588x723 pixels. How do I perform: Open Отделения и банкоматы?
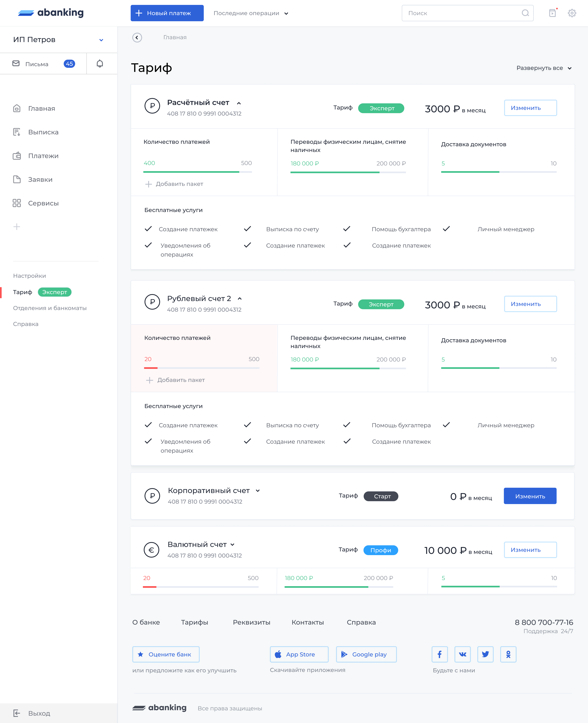coord(50,308)
